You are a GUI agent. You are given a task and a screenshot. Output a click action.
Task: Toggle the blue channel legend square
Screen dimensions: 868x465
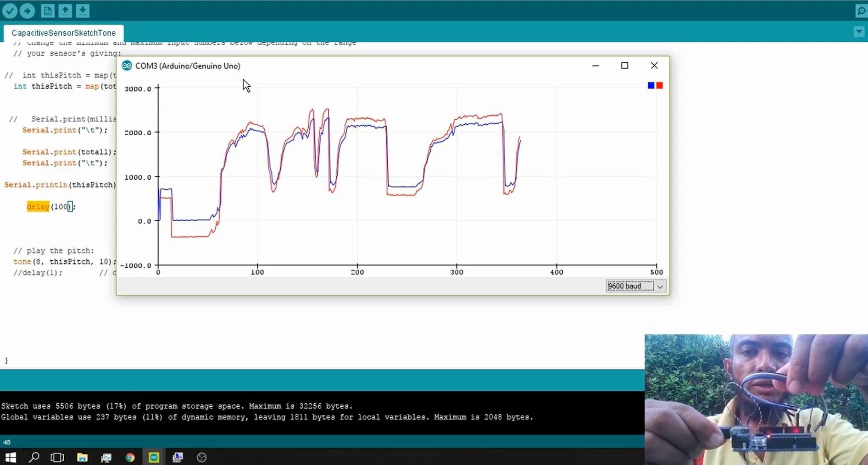click(x=651, y=85)
